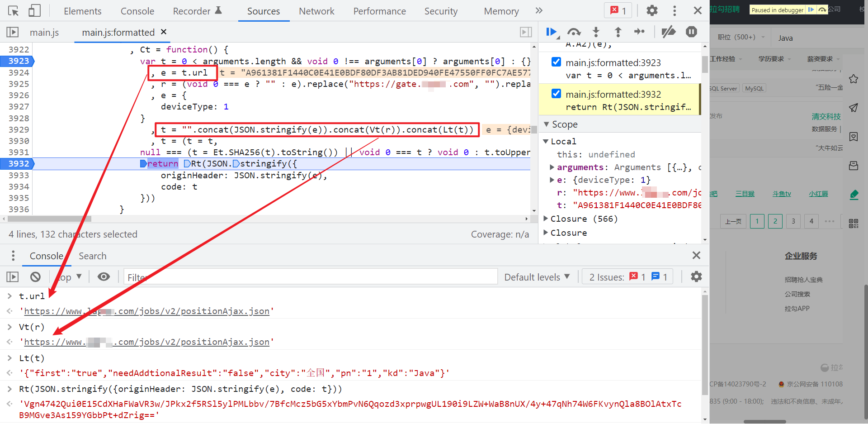
Task: Show more DevTools tabs chevron
Action: pos(538,10)
